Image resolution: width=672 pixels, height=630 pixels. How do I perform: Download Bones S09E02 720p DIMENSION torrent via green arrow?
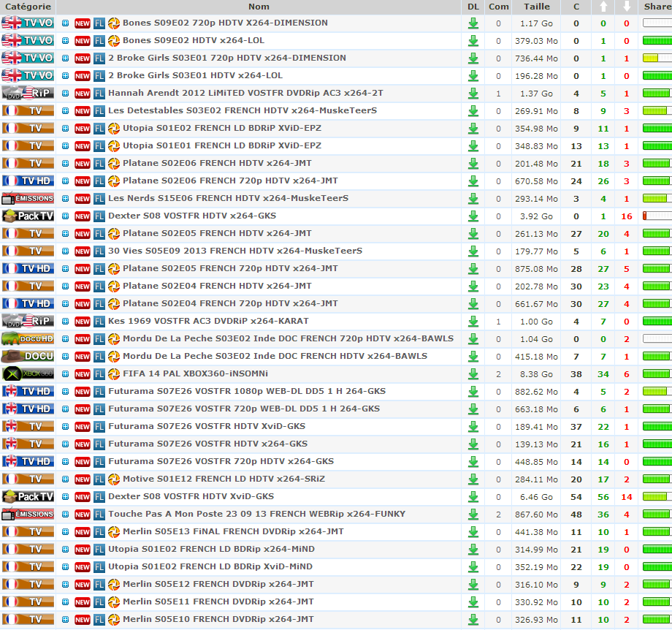pyautogui.click(x=473, y=23)
